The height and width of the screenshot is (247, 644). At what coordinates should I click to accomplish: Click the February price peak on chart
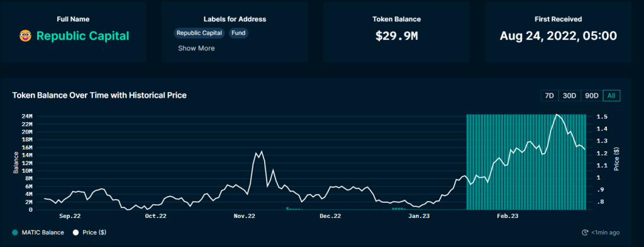557,115
